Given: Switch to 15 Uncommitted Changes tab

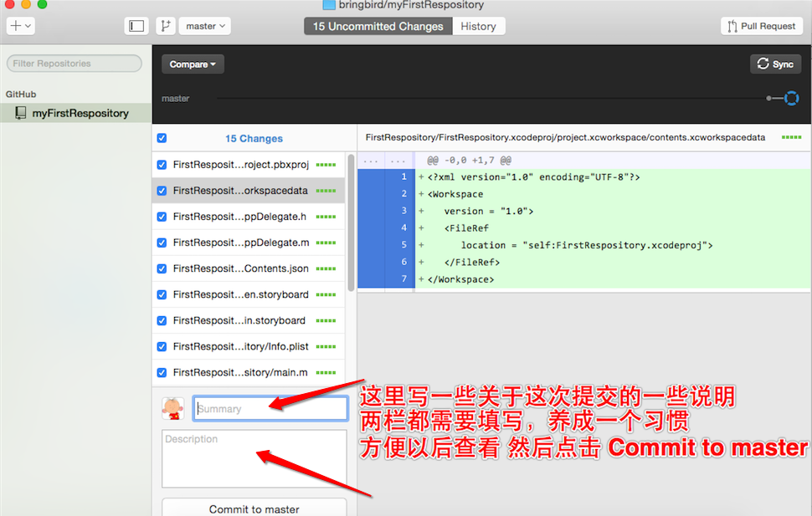Looking at the screenshot, I should [x=378, y=27].
